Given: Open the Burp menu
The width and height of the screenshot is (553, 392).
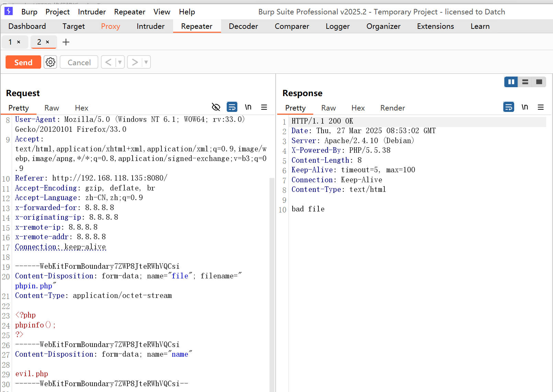Looking at the screenshot, I should coord(29,12).
